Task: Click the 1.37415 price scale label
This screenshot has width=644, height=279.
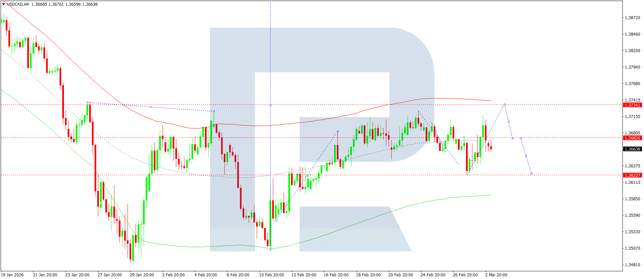Action: [632, 100]
